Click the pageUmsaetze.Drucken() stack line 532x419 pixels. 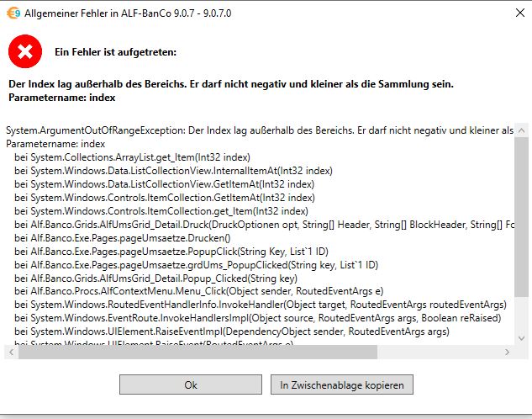(x=123, y=237)
